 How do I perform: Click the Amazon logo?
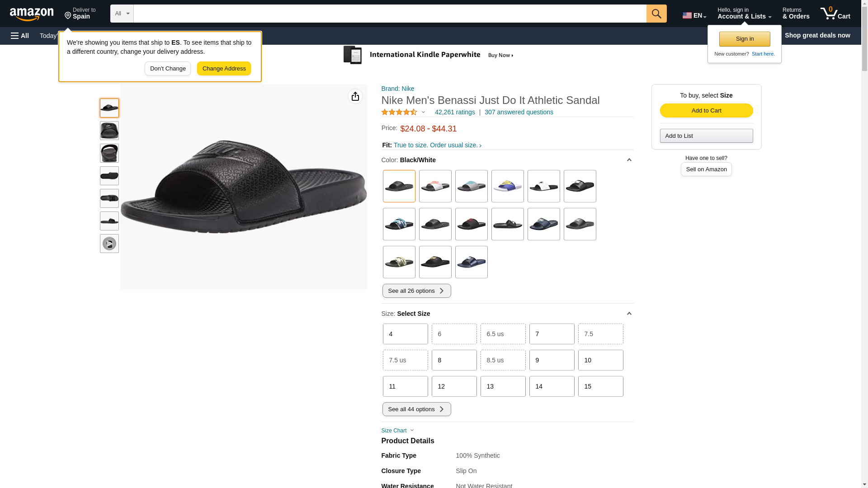pos(32,14)
